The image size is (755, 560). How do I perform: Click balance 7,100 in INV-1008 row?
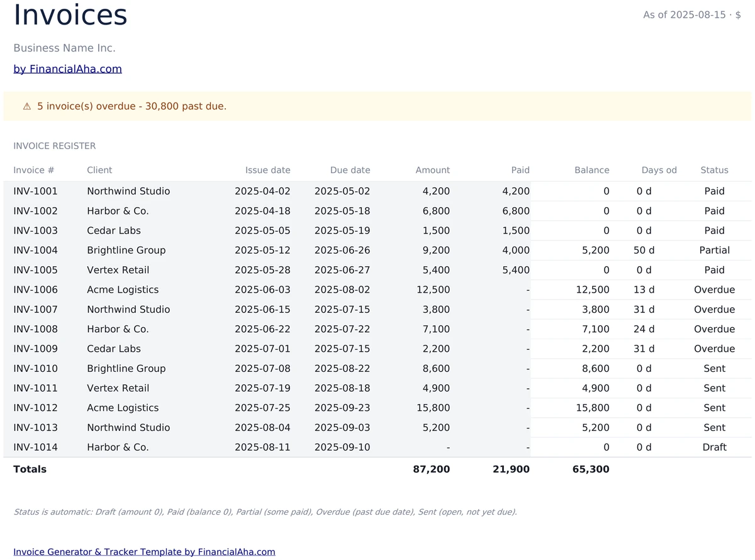click(596, 329)
